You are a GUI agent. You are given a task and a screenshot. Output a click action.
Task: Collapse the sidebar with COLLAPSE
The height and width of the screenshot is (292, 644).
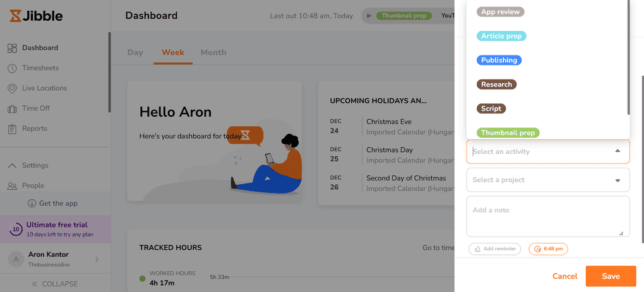pyautogui.click(x=55, y=284)
